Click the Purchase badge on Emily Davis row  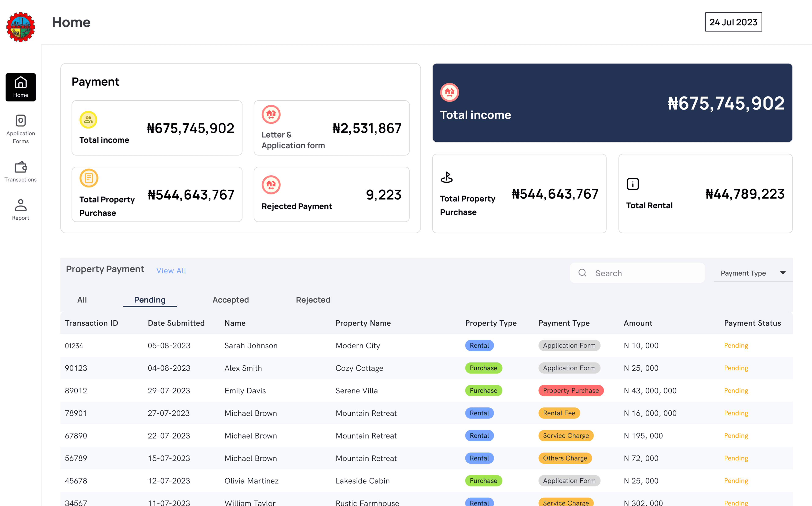[x=483, y=390]
